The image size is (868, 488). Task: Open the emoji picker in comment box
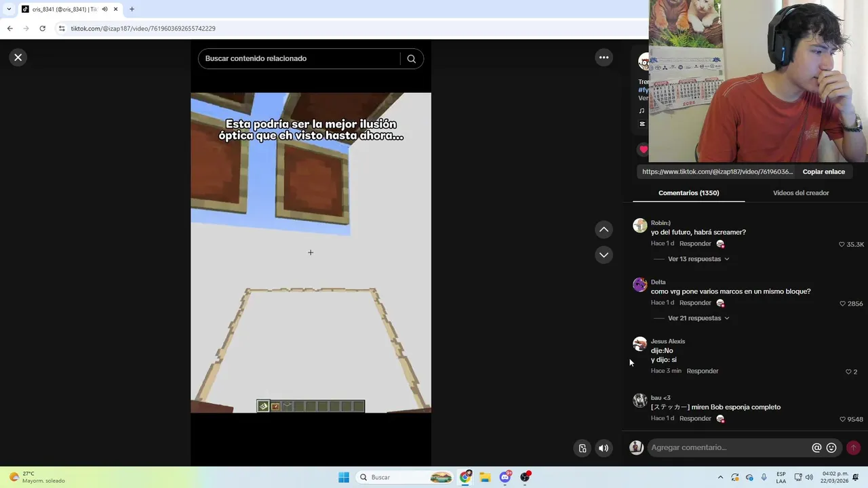(x=831, y=447)
